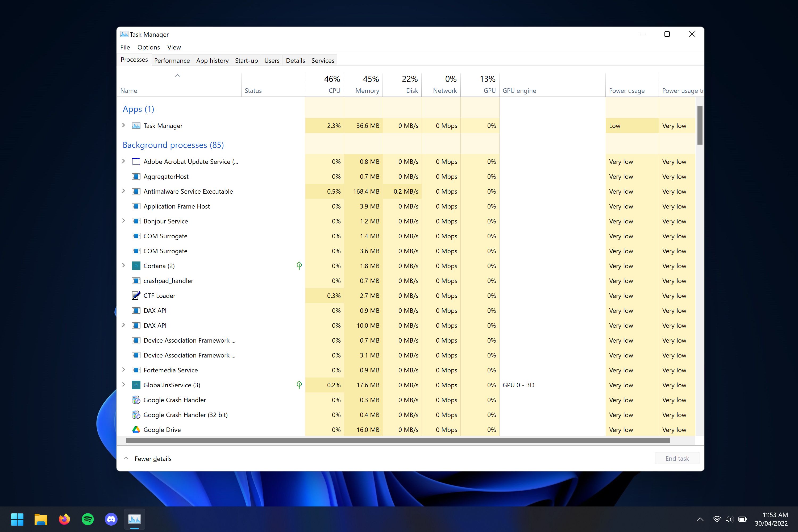
Task: Expand the Fortemedia Service group
Action: [x=123, y=370]
